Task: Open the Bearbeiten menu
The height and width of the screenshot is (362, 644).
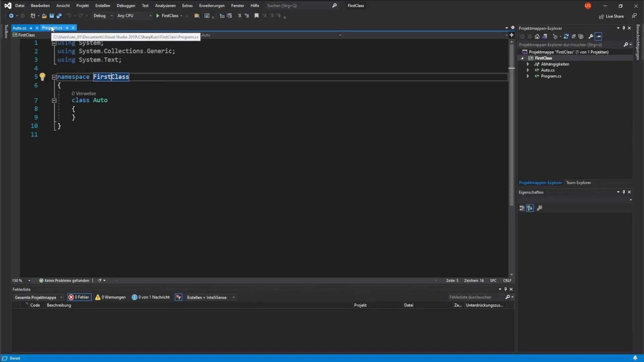Action: pyautogui.click(x=40, y=6)
